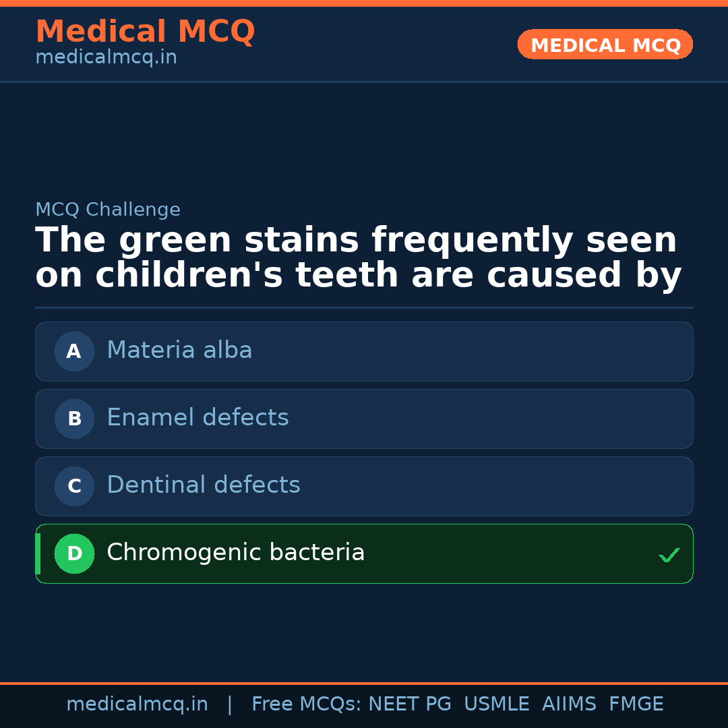728x728 pixels.
Task: Click the green letter D circle
Action: (74, 553)
